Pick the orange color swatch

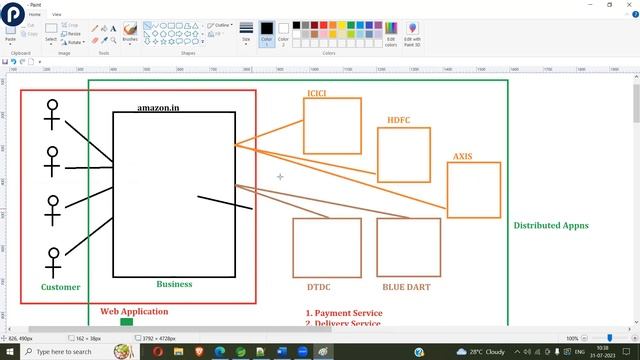click(x=333, y=25)
